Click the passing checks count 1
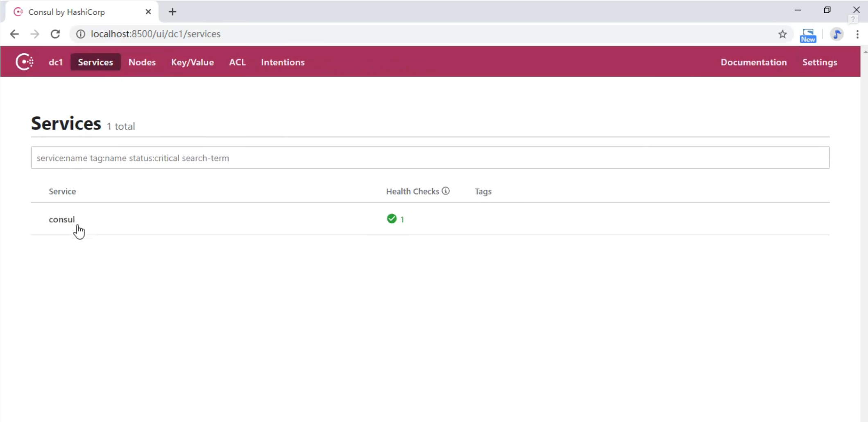868x422 pixels. click(402, 220)
